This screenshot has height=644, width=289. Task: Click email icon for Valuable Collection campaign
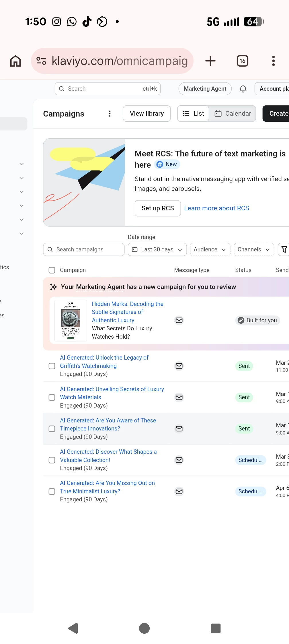179,460
